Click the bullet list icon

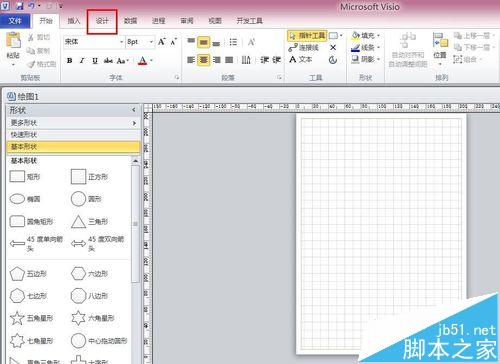pos(233,42)
